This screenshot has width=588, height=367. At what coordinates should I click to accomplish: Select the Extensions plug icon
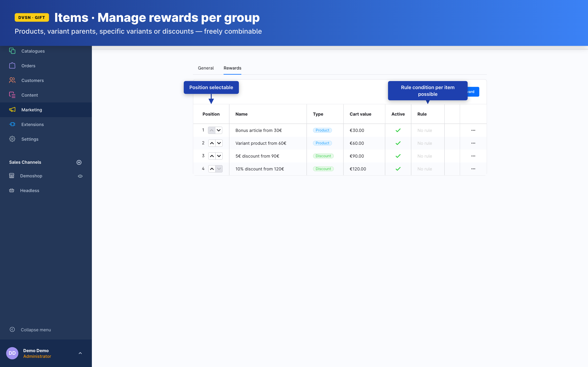coord(12,124)
